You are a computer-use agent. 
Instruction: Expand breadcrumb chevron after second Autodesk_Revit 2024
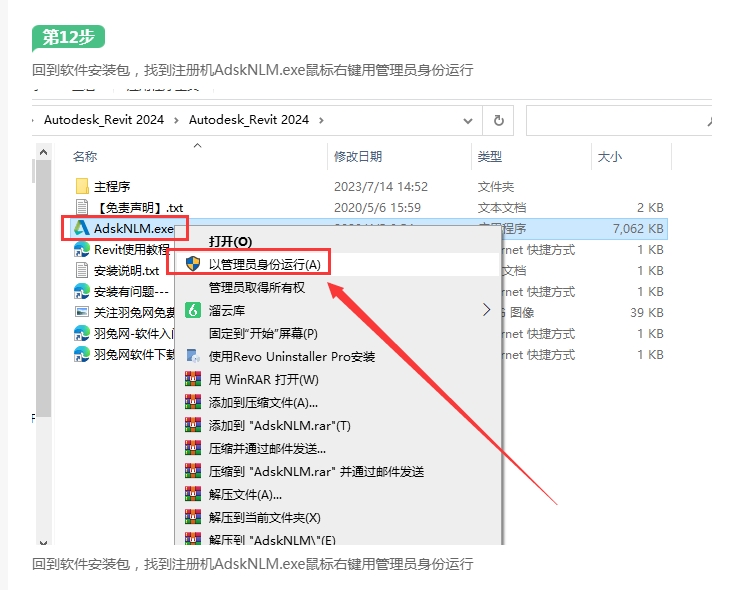pos(321,120)
